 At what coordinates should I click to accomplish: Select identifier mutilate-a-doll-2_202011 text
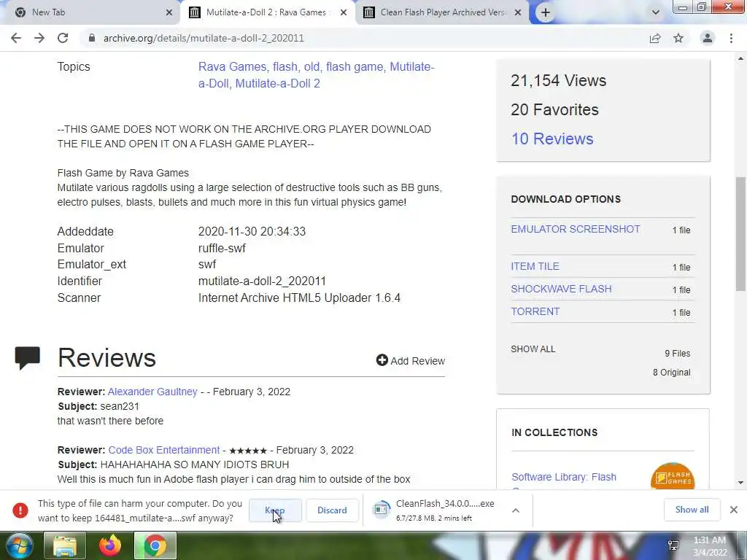(x=262, y=281)
